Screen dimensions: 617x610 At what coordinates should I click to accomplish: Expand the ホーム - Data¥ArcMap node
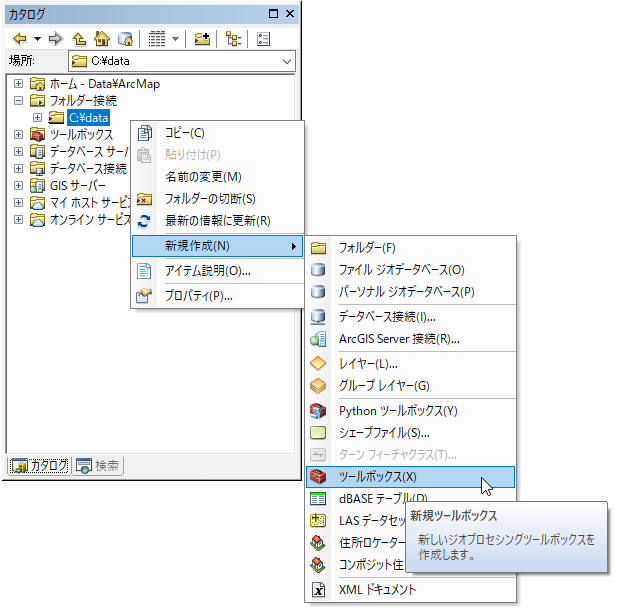[x=18, y=83]
